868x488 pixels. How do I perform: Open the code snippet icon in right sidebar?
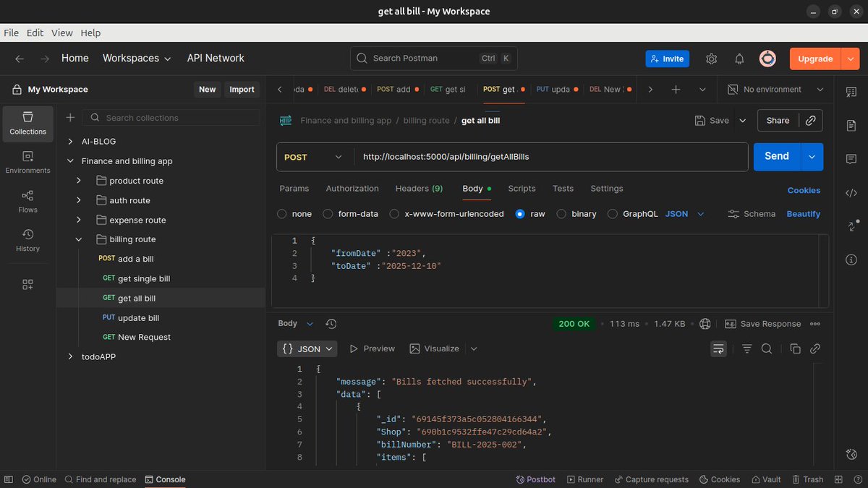click(851, 192)
